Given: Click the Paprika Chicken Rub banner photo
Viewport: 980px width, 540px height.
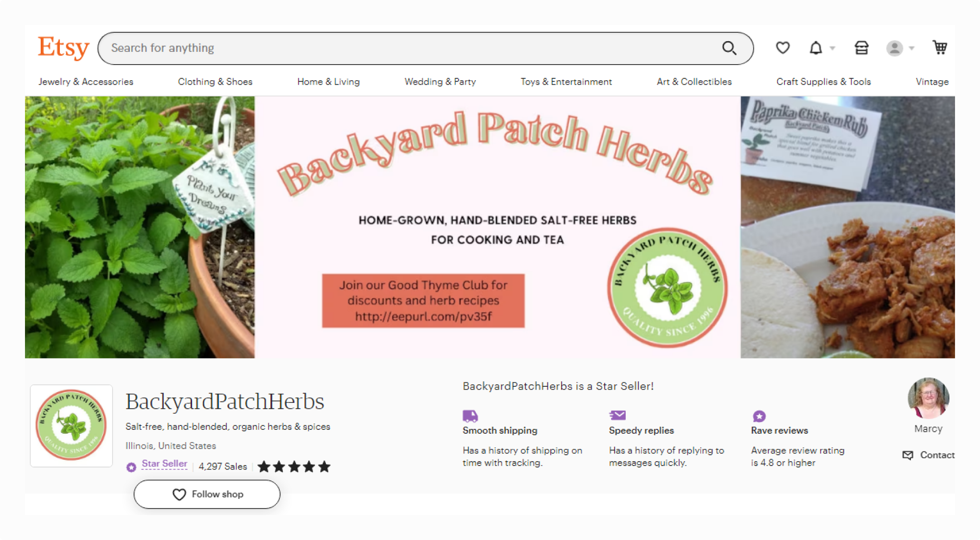Looking at the screenshot, I should (x=848, y=227).
